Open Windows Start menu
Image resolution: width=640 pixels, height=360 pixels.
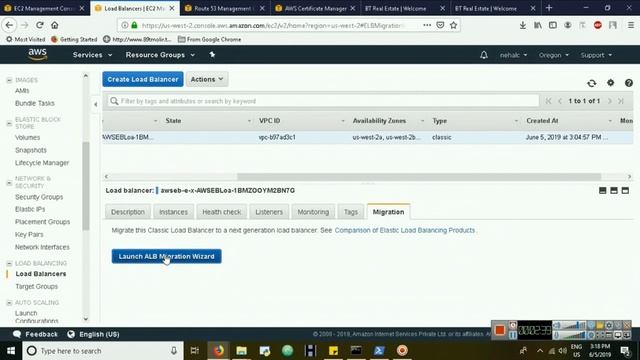(11, 351)
